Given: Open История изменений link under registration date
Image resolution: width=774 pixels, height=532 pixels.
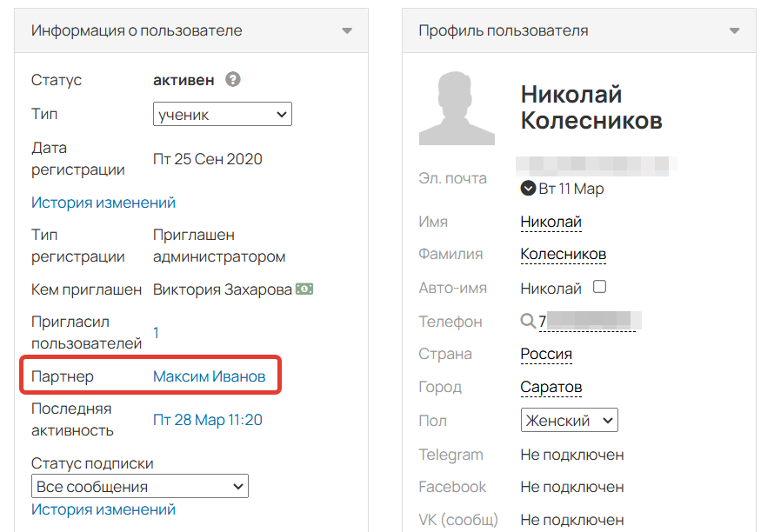Looking at the screenshot, I should click(x=103, y=203).
